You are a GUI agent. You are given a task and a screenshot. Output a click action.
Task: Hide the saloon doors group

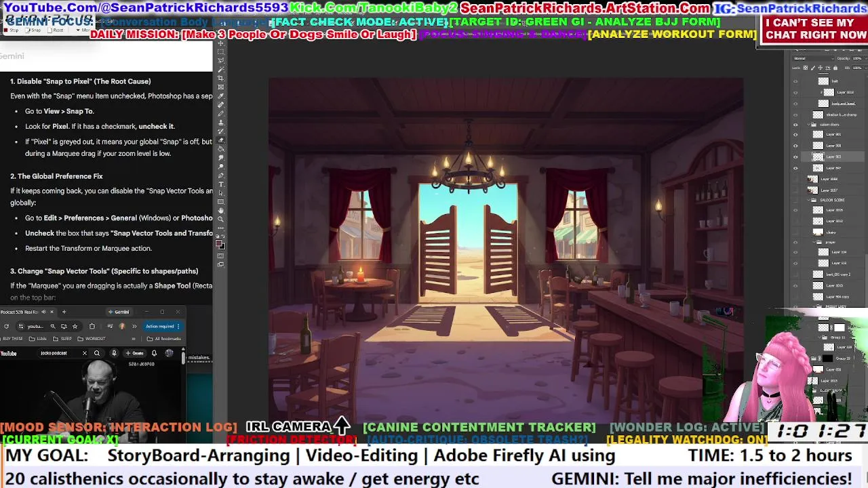[795, 124]
